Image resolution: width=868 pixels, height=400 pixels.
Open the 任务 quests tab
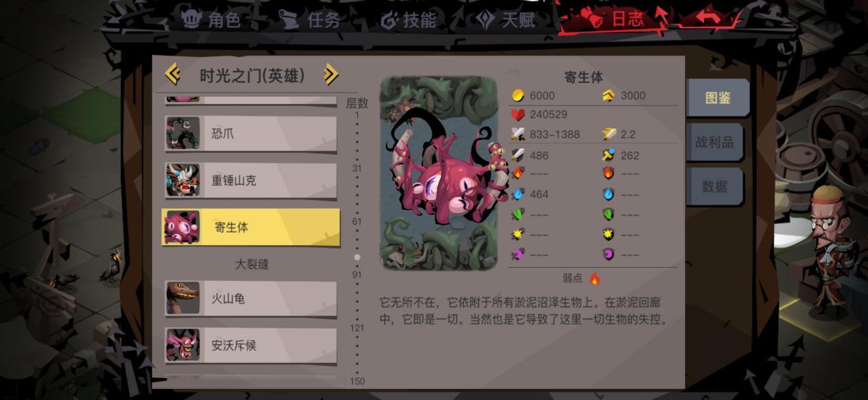click(x=310, y=20)
